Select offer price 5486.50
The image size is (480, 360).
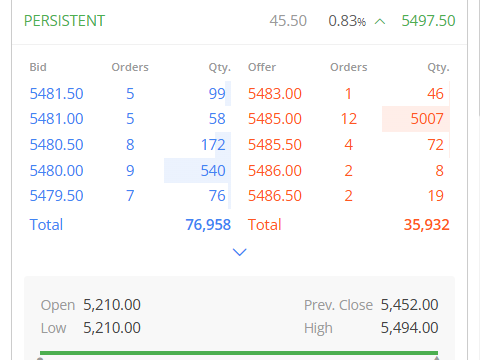(x=275, y=196)
